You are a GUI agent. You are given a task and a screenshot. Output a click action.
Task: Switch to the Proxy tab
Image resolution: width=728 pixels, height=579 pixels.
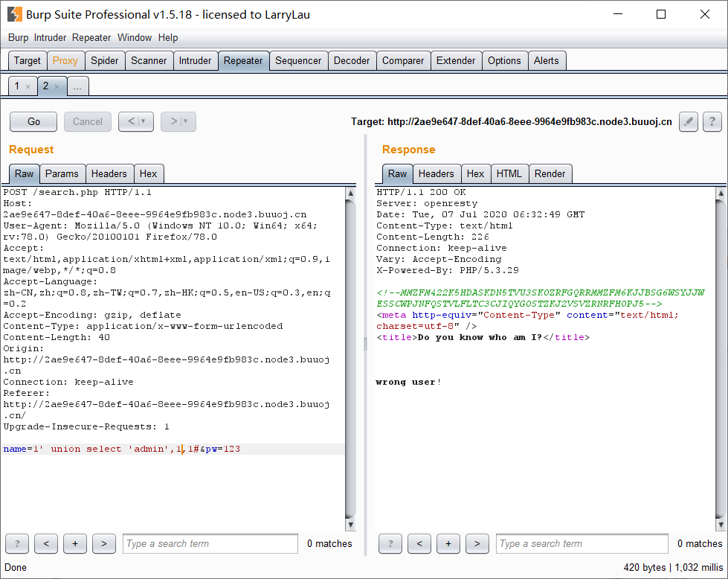coord(65,61)
